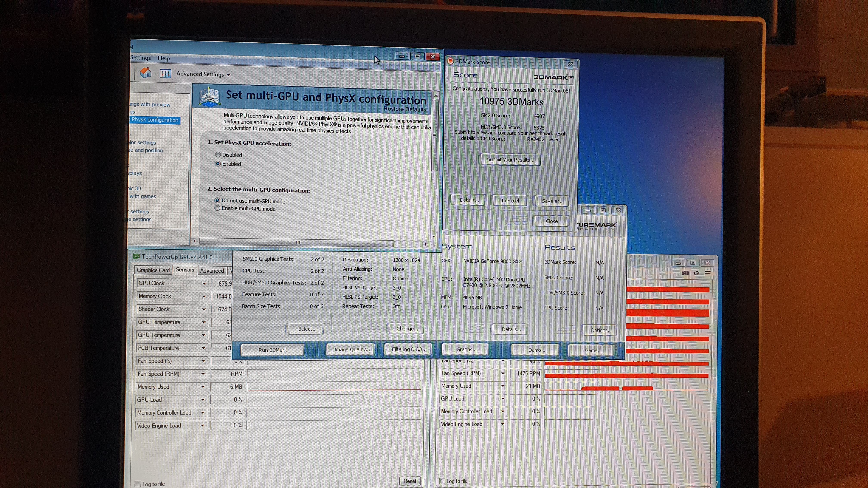Open Video Engine Load dropdown in right GPU-Z
This screenshot has height=488, width=868.
click(502, 424)
